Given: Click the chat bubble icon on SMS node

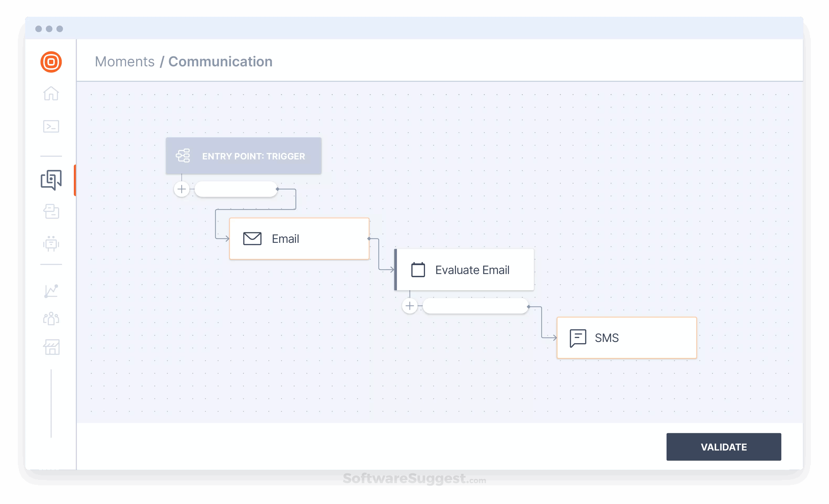Looking at the screenshot, I should 578,337.
